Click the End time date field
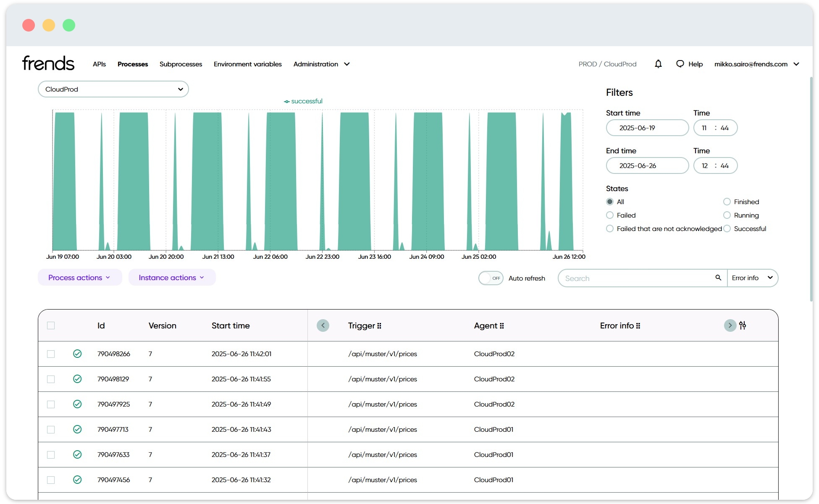Image resolution: width=819 pixels, height=504 pixels. (x=647, y=165)
